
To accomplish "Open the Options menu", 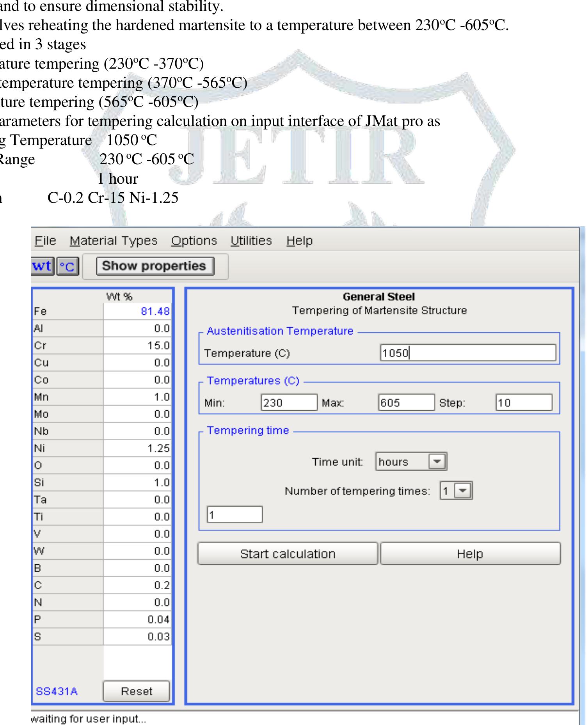I will (194, 241).
